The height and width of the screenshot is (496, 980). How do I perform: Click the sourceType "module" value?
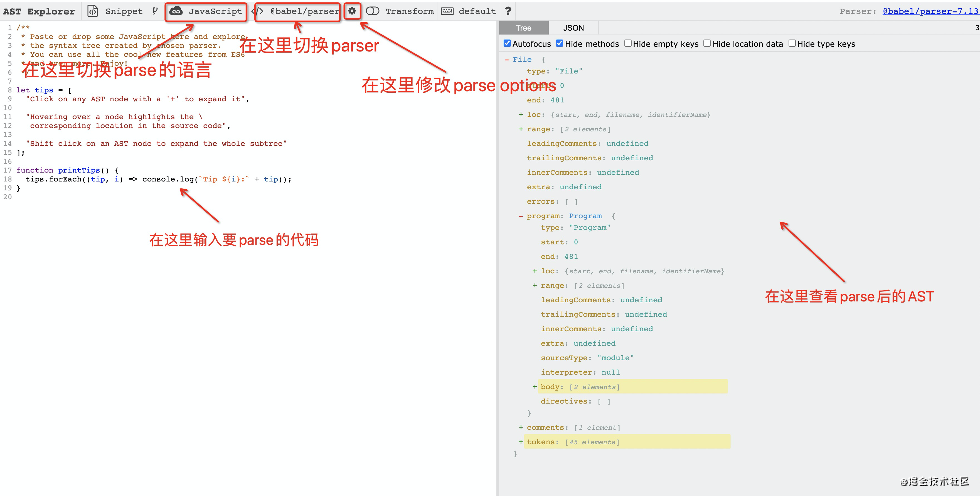[615, 358]
